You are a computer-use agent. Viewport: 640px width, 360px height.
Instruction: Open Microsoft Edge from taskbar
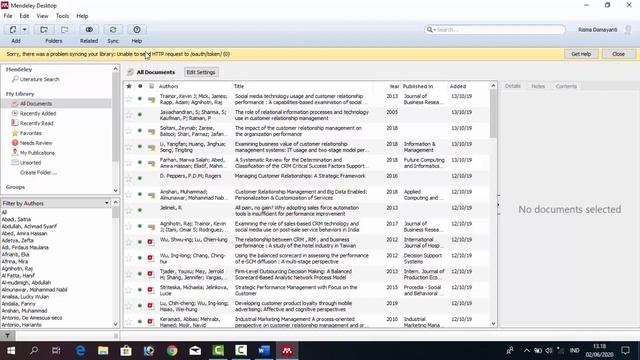80,350
